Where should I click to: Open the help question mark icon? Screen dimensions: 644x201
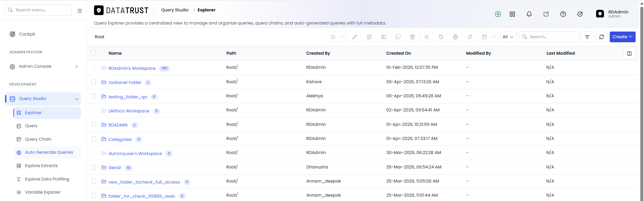point(563,14)
